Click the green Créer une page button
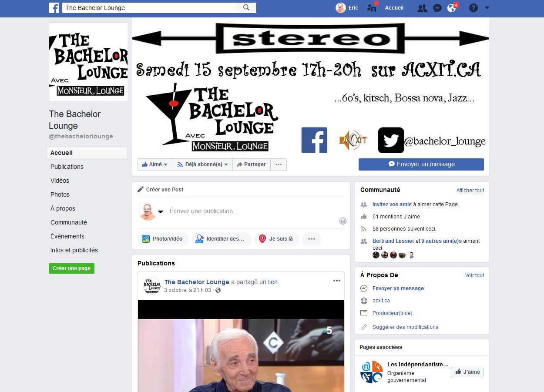544x392 pixels. pyautogui.click(x=71, y=268)
